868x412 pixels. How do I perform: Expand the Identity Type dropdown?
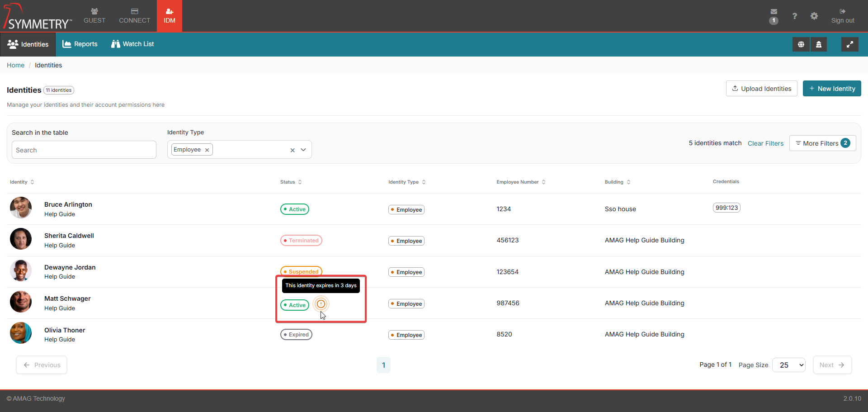pos(303,150)
